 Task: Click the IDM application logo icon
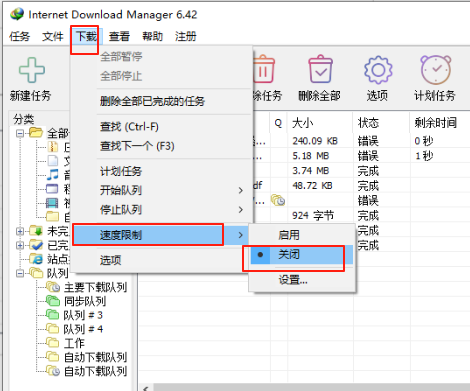pyautogui.click(x=17, y=14)
